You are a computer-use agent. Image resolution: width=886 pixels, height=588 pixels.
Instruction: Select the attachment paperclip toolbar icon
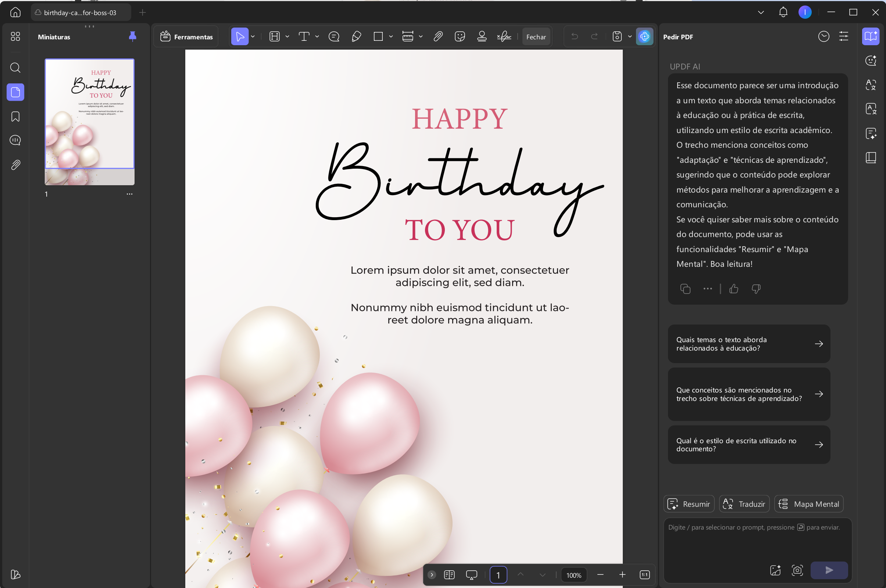(x=438, y=36)
